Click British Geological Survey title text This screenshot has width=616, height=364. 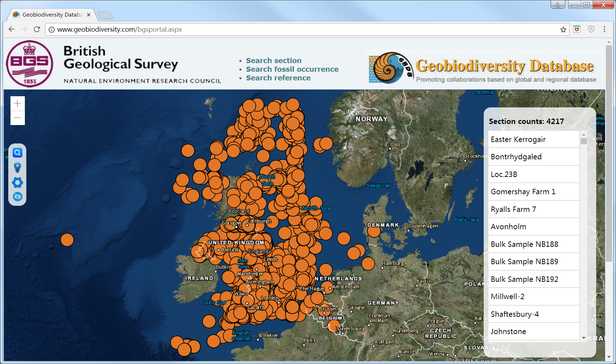click(121, 58)
